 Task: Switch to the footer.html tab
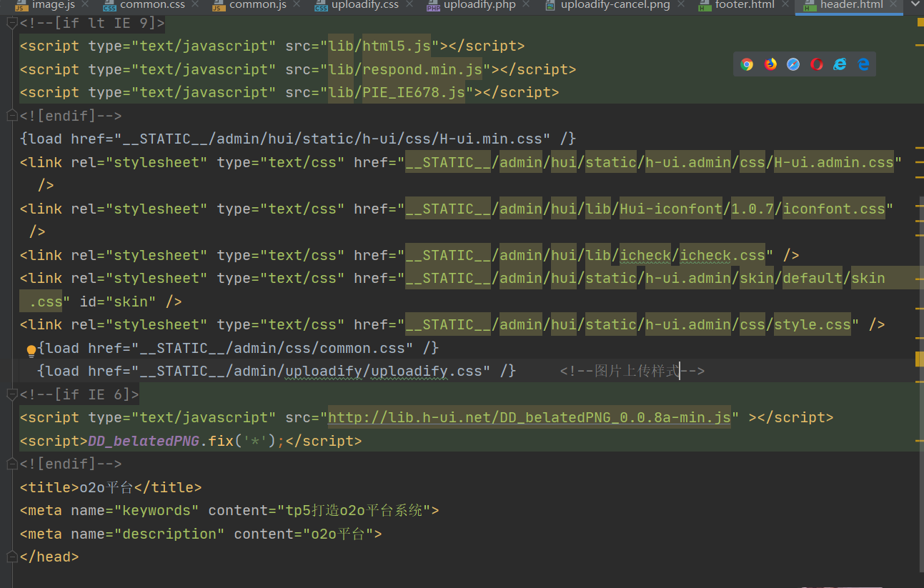tap(745, 5)
